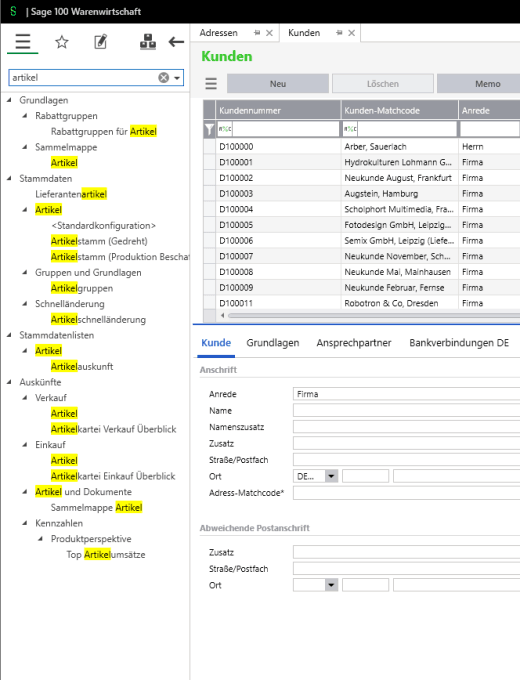Open the Bankverbindungen DE tab
This screenshot has height=680, width=520.
pyautogui.click(x=459, y=343)
